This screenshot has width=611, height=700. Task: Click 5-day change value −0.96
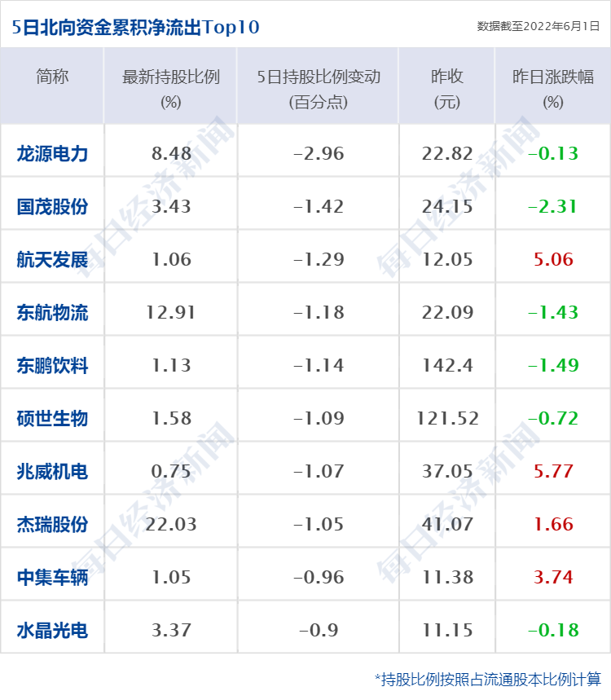coord(319,577)
